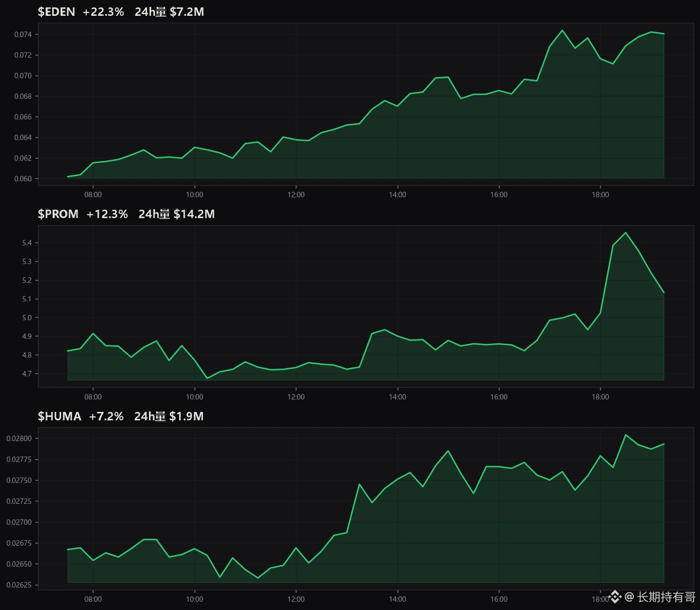Click the 4.8 price axis label

(27, 355)
